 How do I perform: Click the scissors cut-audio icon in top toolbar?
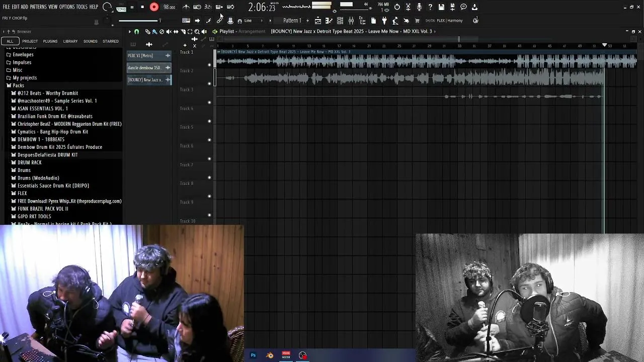pyautogui.click(x=408, y=7)
